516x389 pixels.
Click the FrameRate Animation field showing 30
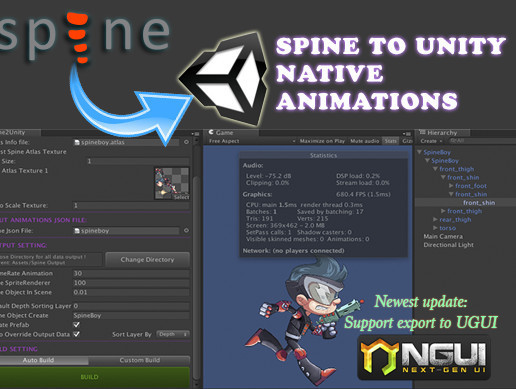click(x=131, y=273)
